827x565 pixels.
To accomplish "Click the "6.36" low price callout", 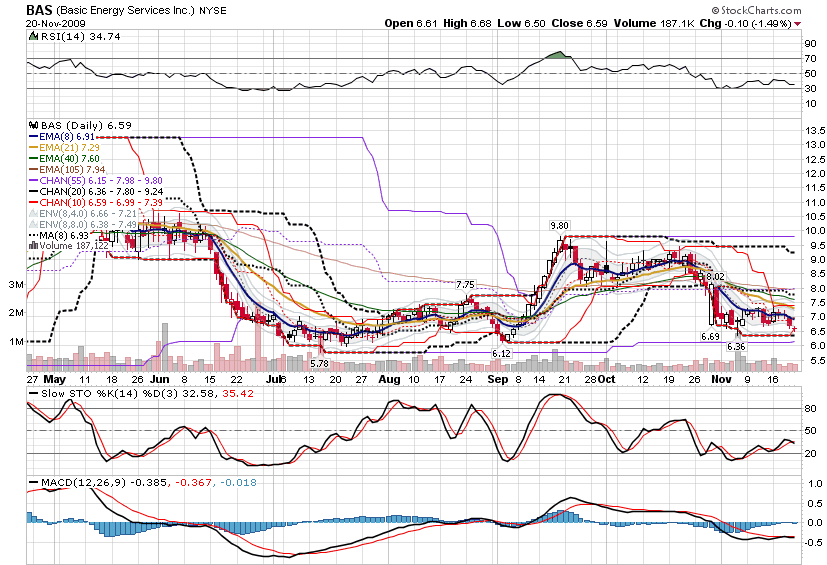I will click(736, 347).
